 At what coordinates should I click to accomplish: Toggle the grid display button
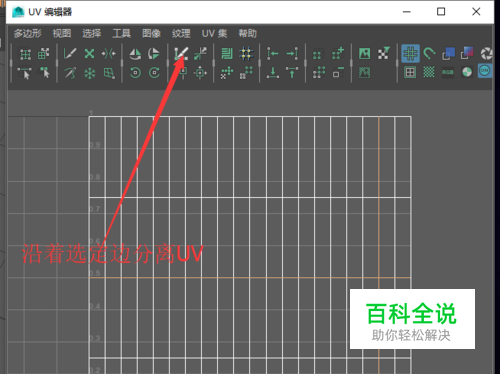click(x=410, y=53)
